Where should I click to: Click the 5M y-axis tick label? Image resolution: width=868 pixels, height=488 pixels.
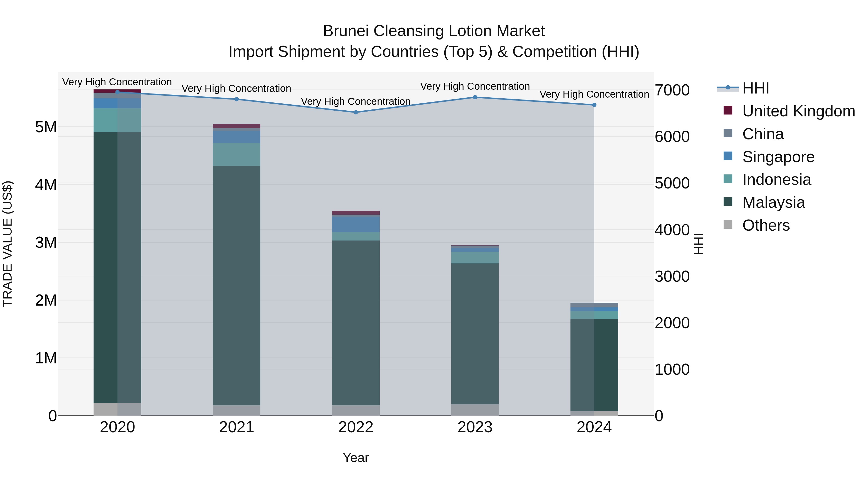point(46,127)
